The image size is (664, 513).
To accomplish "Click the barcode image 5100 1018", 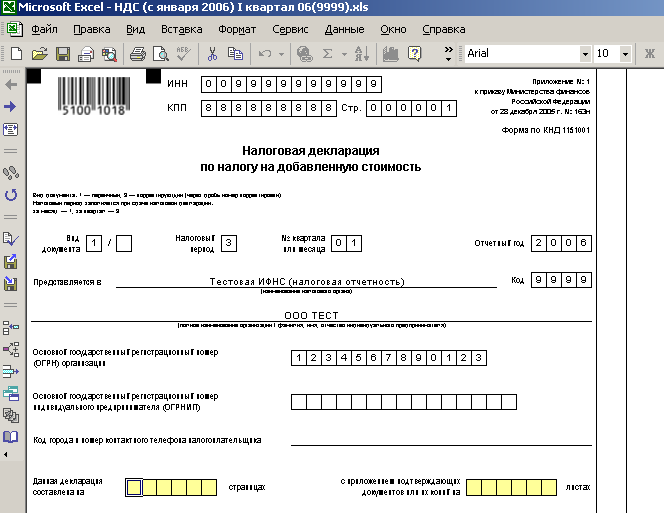I will (94, 96).
